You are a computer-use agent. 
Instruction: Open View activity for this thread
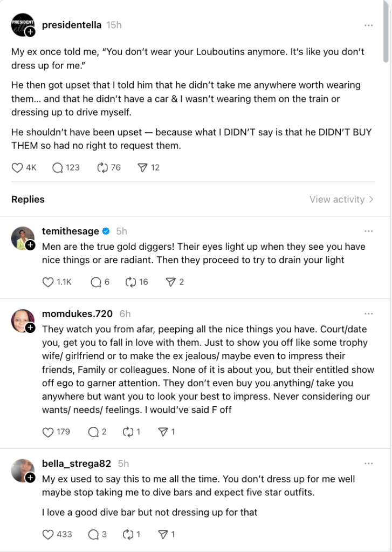click(341, 200)
